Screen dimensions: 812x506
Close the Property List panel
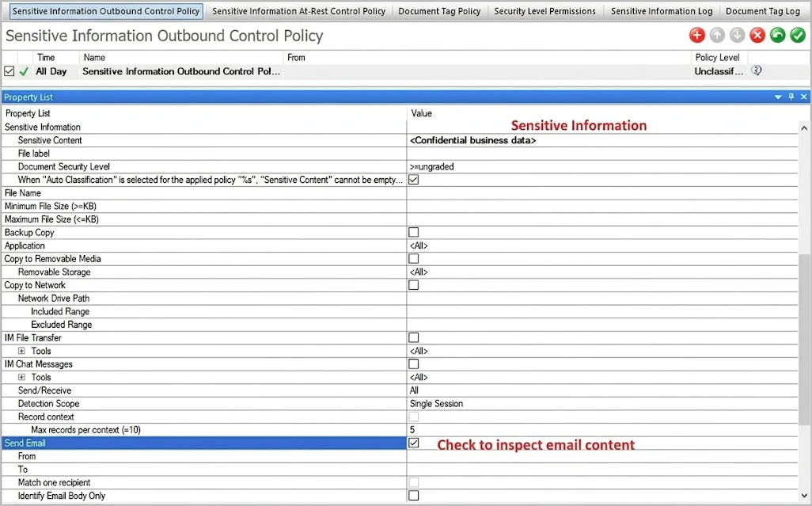[x=804, y=97]
